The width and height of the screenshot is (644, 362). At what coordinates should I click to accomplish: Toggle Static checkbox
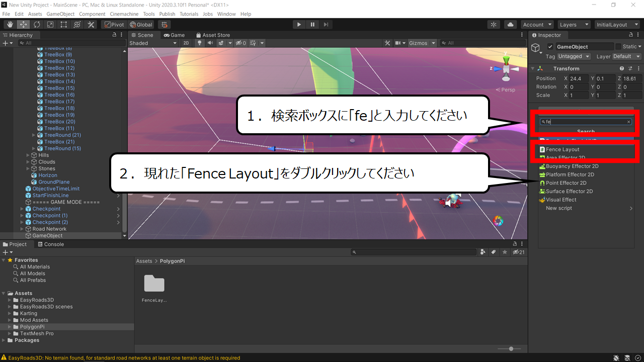tap(619, 47)
